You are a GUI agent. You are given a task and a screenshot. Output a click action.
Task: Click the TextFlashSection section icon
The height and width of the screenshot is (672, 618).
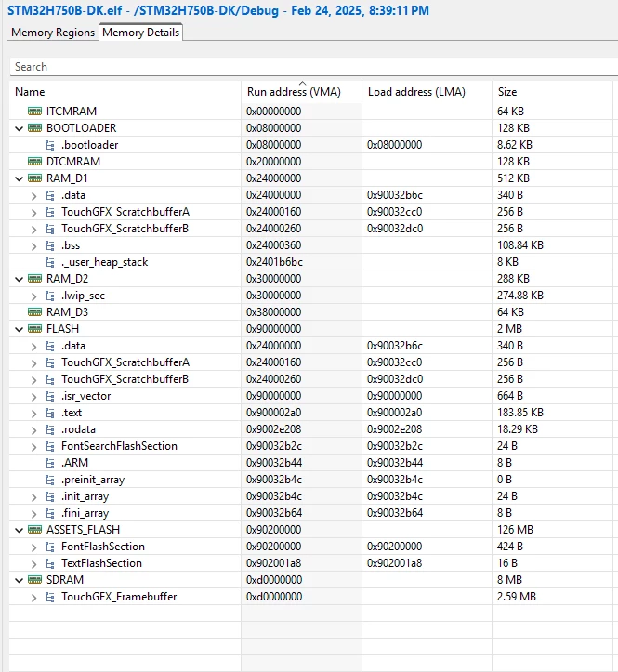[x=49, y=563]
